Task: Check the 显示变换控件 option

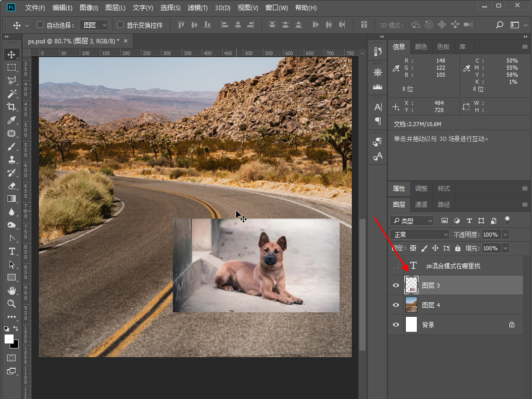Action: pos(120,25)
